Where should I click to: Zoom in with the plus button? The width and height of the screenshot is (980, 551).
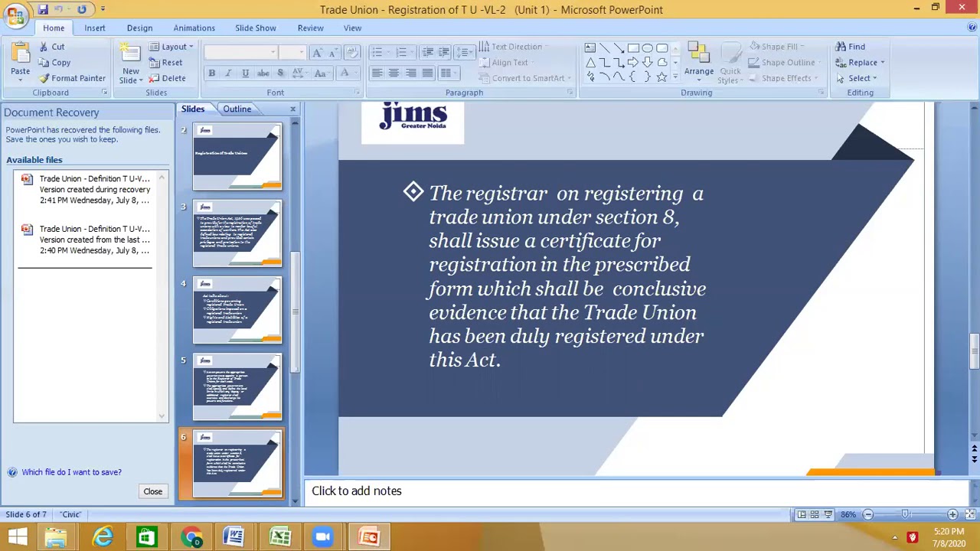(x=952, y=514)
